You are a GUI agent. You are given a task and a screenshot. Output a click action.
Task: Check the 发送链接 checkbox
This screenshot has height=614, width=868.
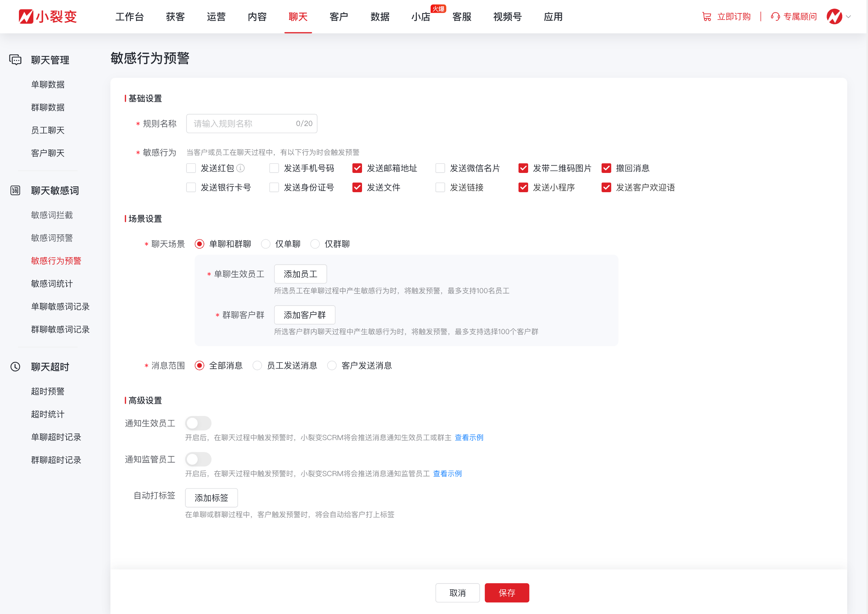(440, 187)
